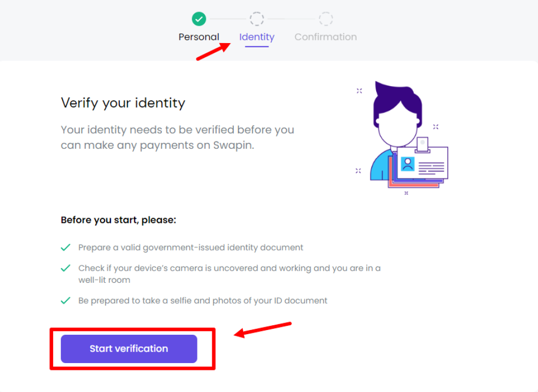This screenshot has height=392, width=538.
Task: Click checkmark beside government-issued document item
Action: (66, 247)
